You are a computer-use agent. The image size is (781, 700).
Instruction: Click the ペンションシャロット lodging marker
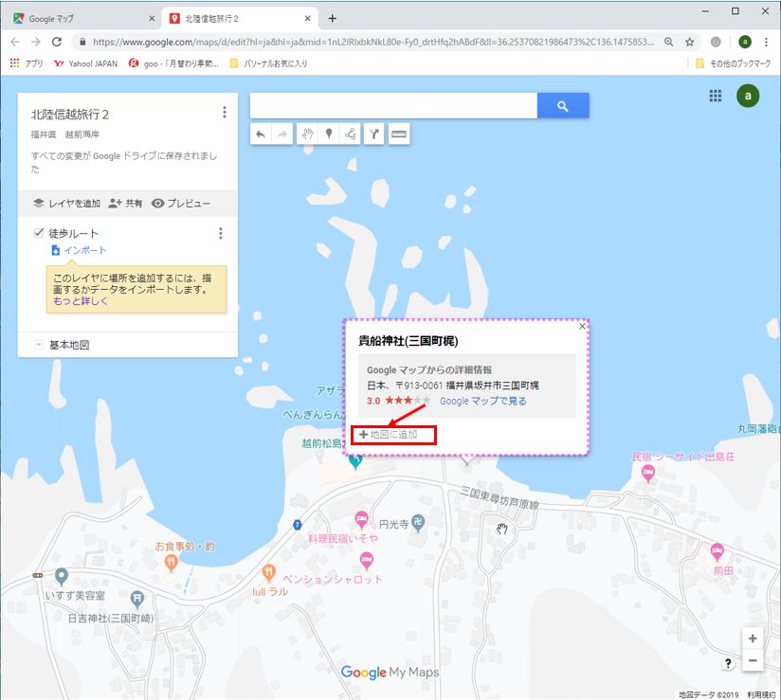tap(367, 561)
